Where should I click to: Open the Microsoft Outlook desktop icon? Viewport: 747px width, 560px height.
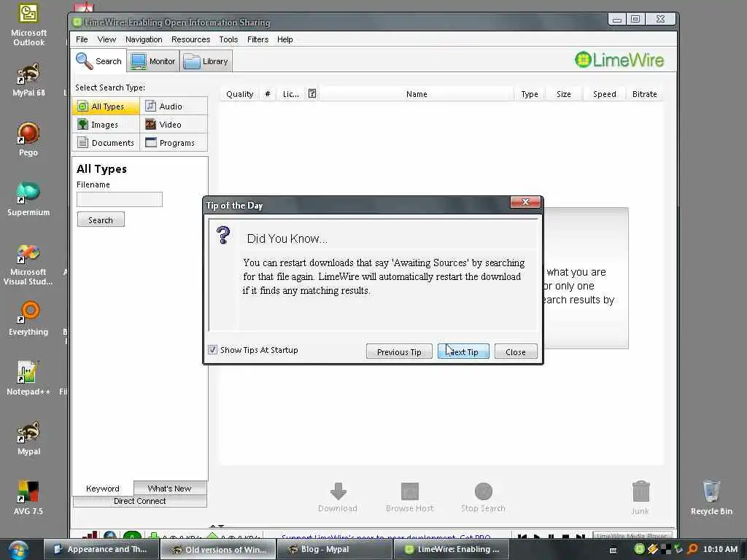coord(28,25)
